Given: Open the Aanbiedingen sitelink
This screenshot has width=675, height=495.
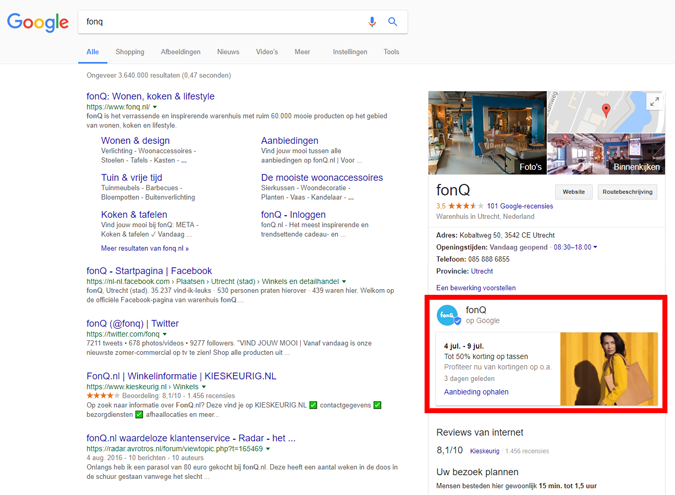Looking at the screenshot, I should pos(290,141).
